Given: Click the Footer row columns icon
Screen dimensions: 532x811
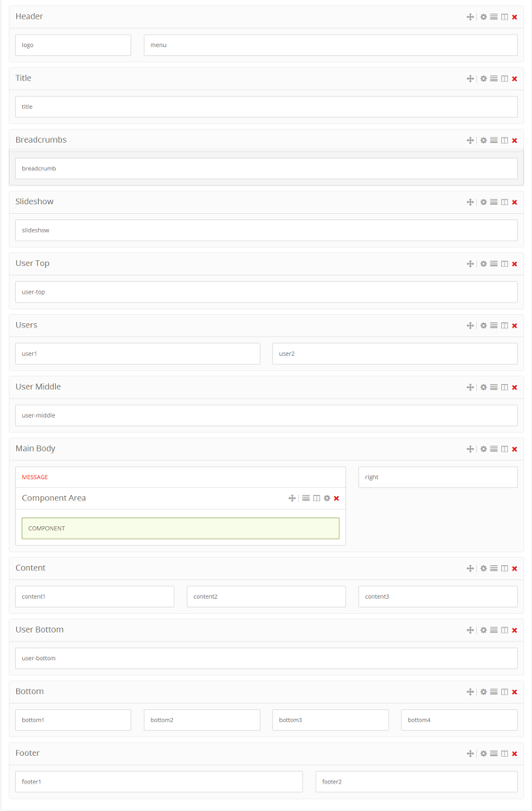Looking at the screenshot, I should (x=505, y=753).
